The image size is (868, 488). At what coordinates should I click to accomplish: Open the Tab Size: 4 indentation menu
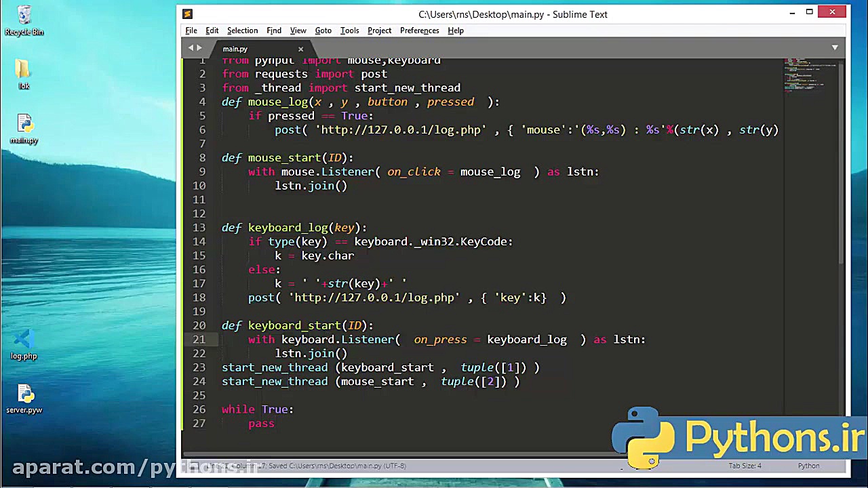pos(745,466)
